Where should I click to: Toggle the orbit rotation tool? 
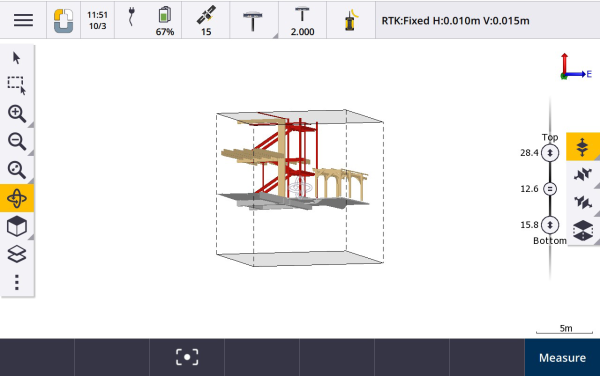17,198
